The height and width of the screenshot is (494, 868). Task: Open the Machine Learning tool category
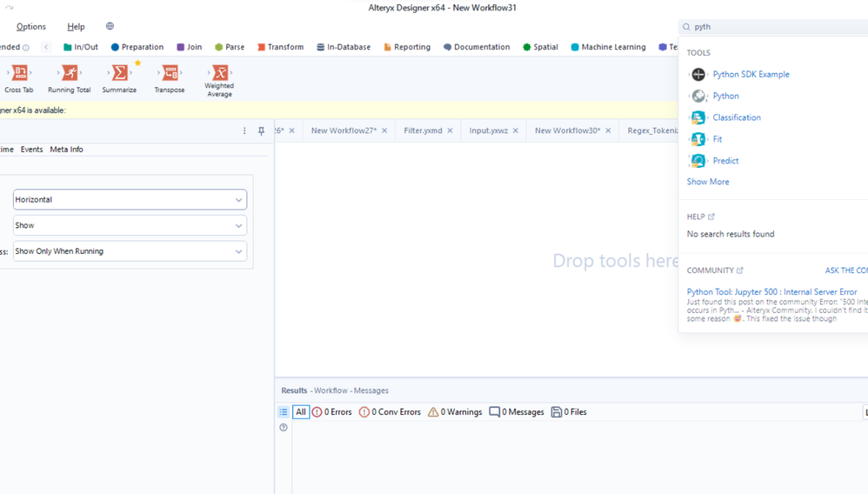[608, 47]
